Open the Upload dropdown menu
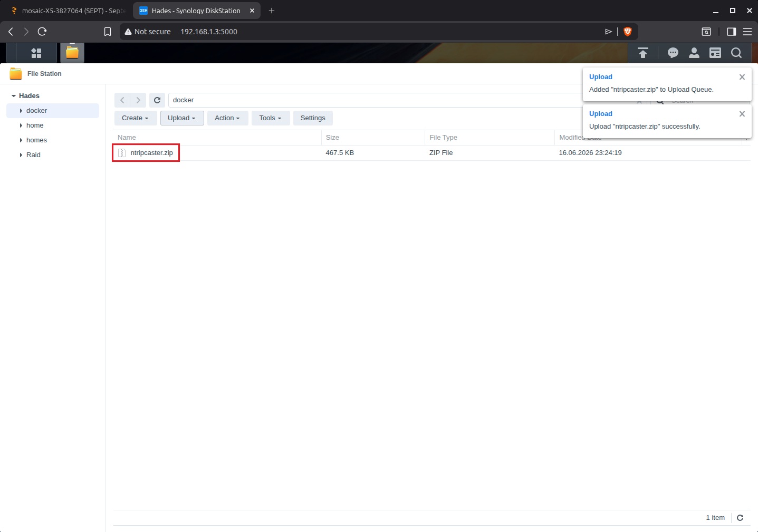758x532 pixels. coord(182,118)
